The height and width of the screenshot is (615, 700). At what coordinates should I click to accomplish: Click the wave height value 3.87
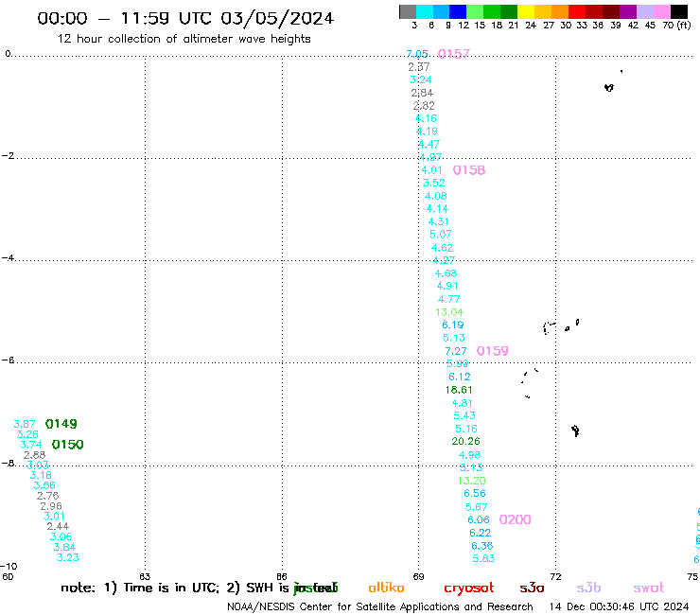tap(24, 424)
